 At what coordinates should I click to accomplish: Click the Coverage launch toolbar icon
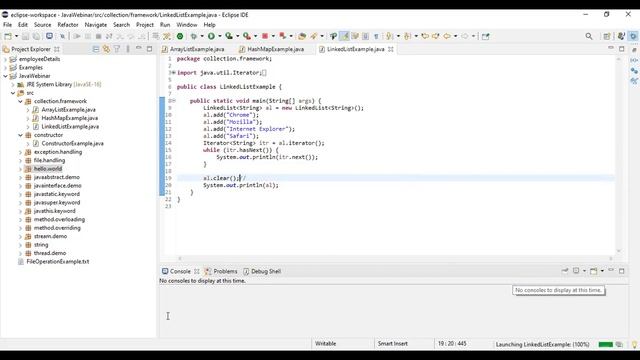pyautogui.click(x=229, y=36)
